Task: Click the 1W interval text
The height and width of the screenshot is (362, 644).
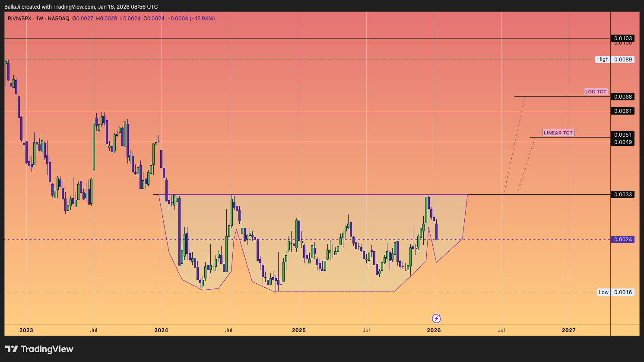Action: (x=40, y=19)
